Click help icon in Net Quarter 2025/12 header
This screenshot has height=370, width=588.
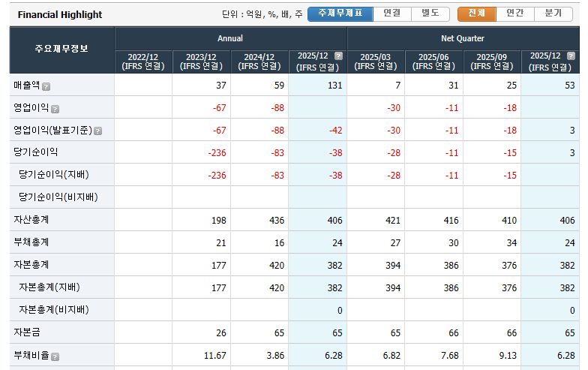(x=571, y=56)
